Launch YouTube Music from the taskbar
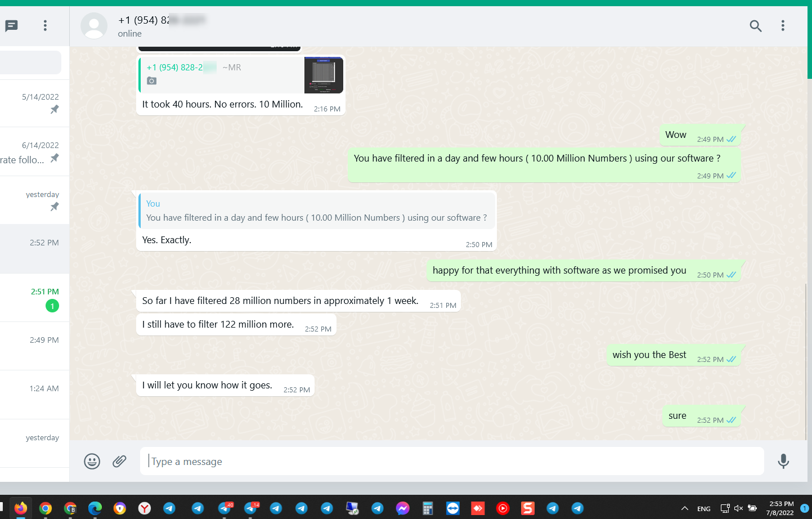Image resolution: width=812 pixels, height=519 pixels. [503, 508]
